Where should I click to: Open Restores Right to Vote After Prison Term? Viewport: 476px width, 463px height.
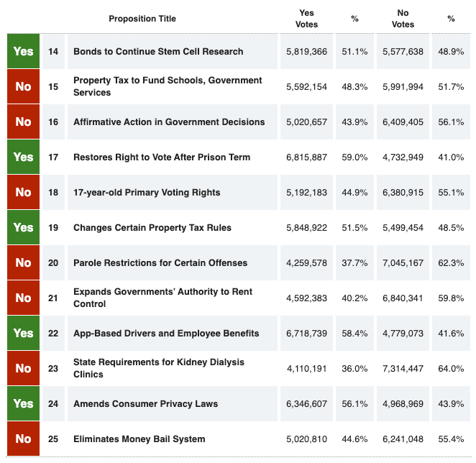click(x=162, y=157)
